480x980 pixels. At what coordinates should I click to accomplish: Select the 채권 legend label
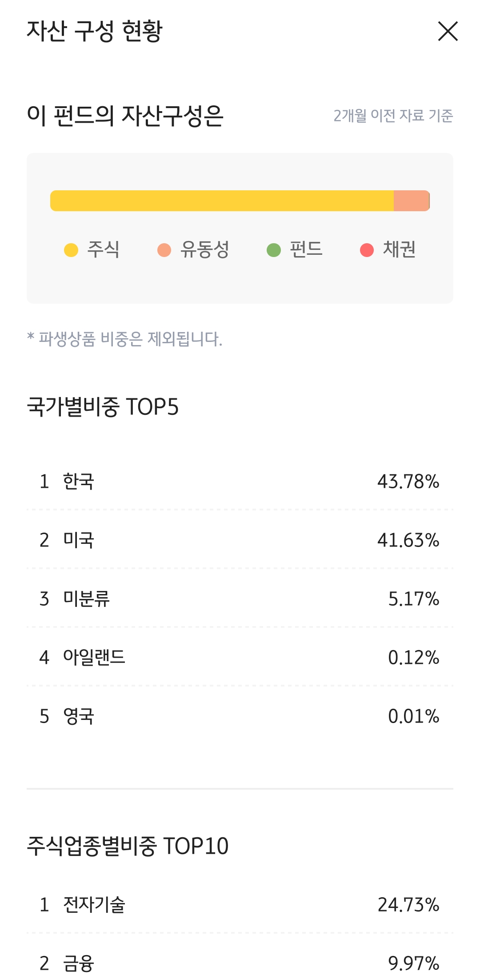pyautogui.click(x=399, y=249)
